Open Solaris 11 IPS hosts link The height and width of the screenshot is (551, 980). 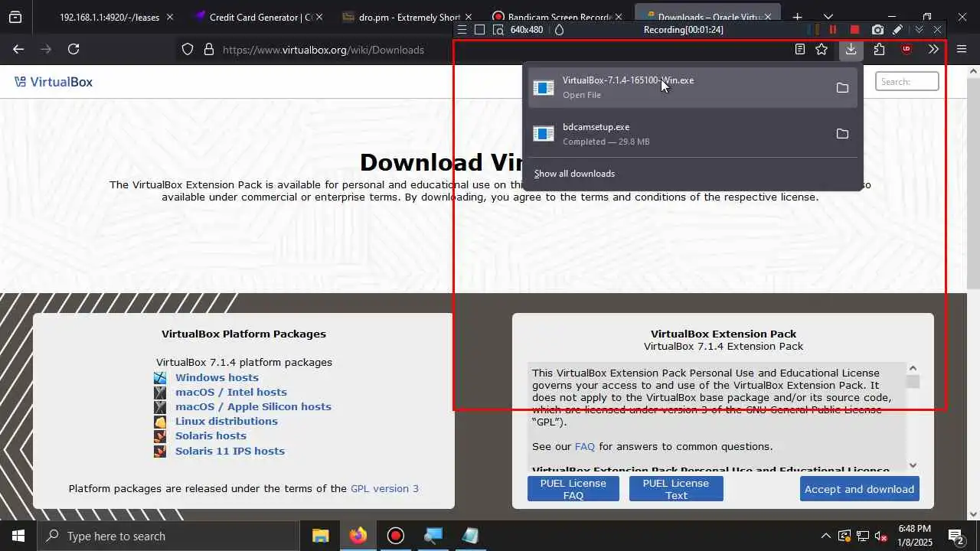(230, 451)
